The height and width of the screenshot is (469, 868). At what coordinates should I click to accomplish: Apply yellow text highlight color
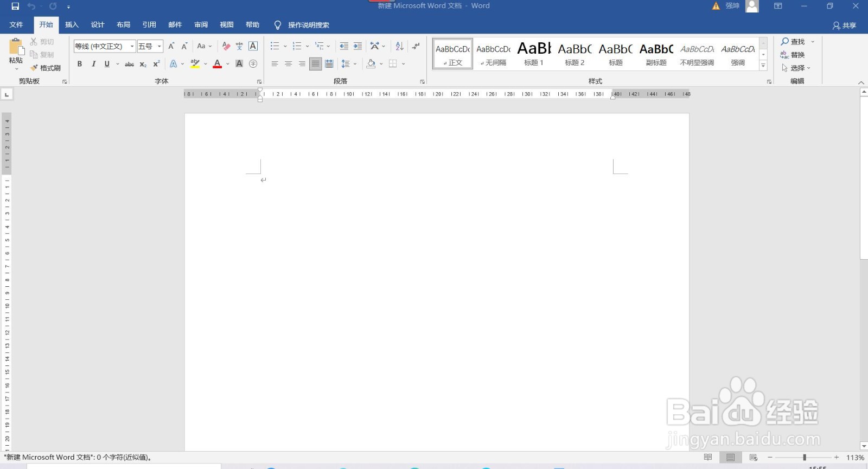click(x=195, y=64)
